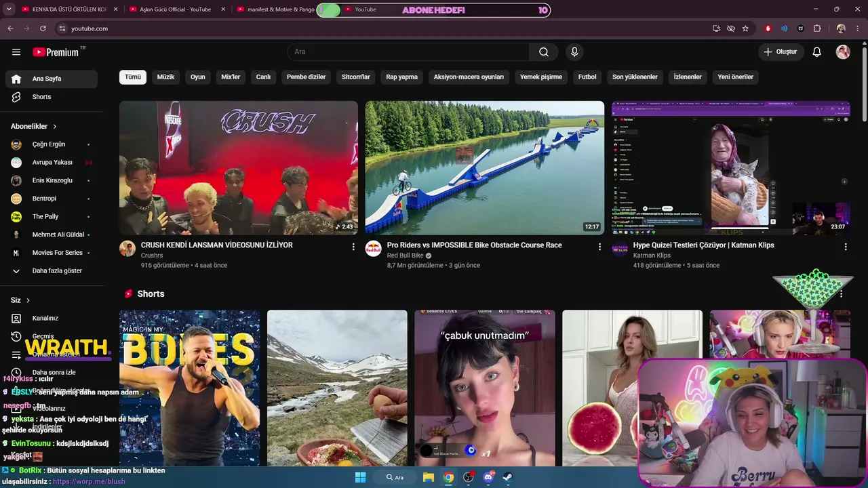
Task: Bookmark this page with the star
Action: point(745,28)
